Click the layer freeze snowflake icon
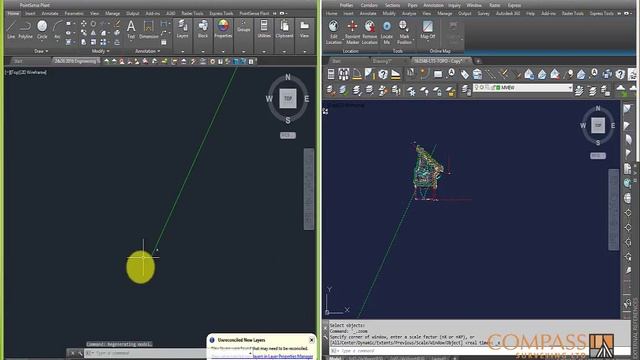Image resolution: width=640 pixels, height=360 pixels. coord(411,91)
